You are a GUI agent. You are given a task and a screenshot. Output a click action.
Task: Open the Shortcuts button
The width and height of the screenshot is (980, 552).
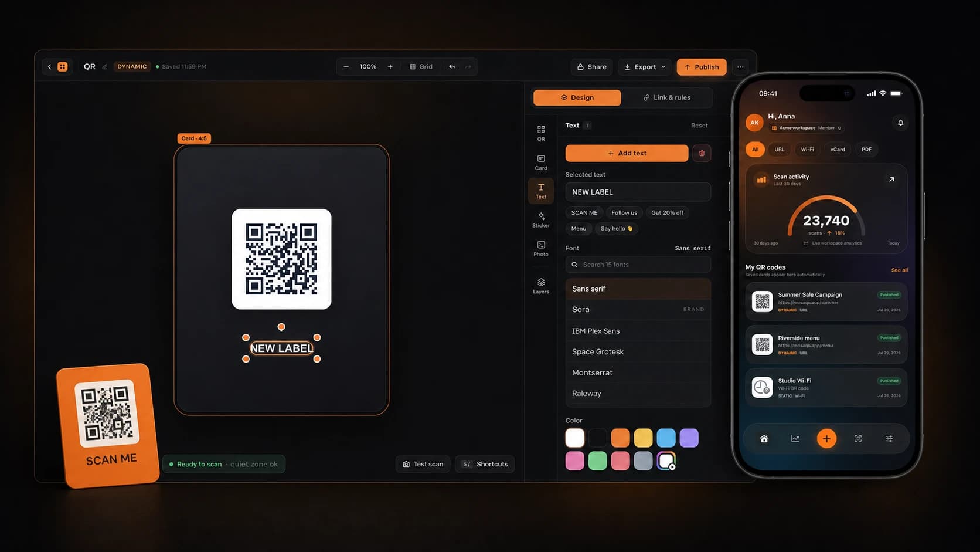(485, 464)
